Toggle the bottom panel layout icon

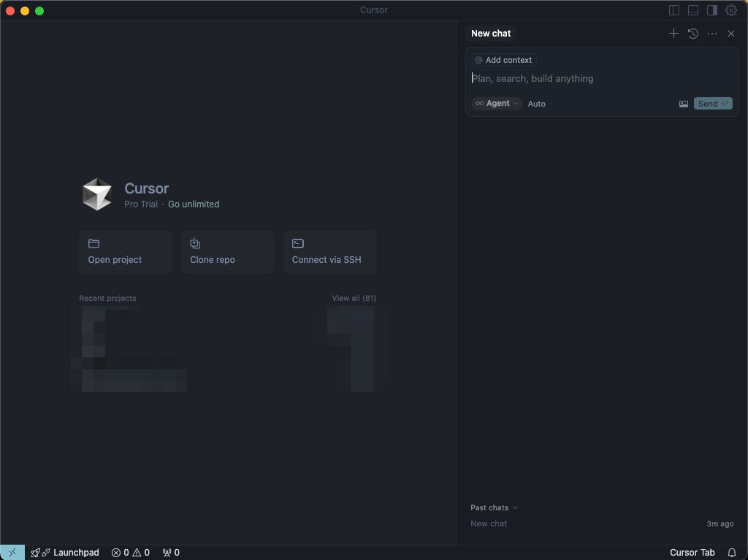[692, 10]
